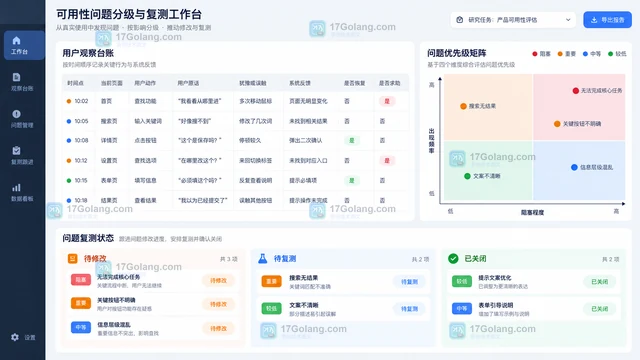This screenshot has height=360, width=640.
Task: Click the orange status dot for 10:12 row
Action: point(69,160)
